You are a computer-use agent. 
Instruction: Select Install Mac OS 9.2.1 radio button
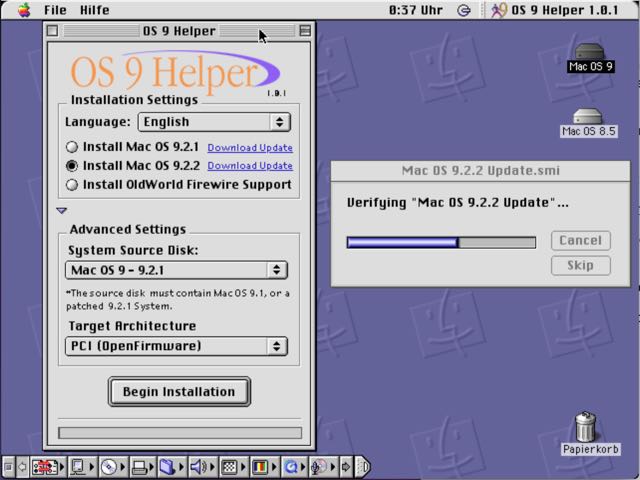(x=72, y=147)
